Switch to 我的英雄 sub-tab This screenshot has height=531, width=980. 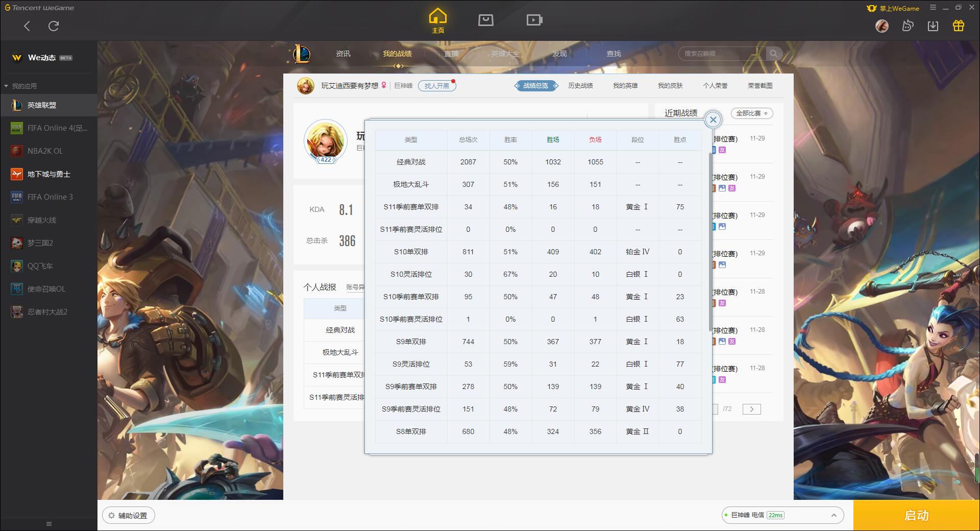[625, 86]
